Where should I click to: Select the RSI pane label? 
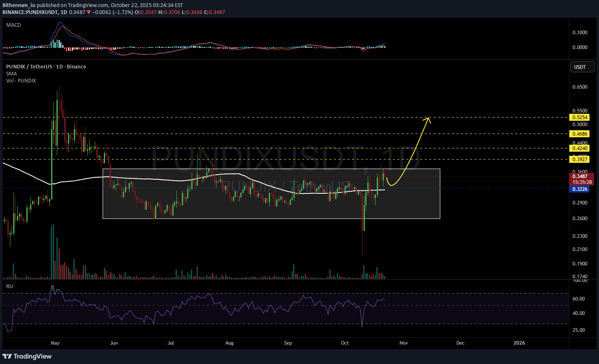coord(9,286)
